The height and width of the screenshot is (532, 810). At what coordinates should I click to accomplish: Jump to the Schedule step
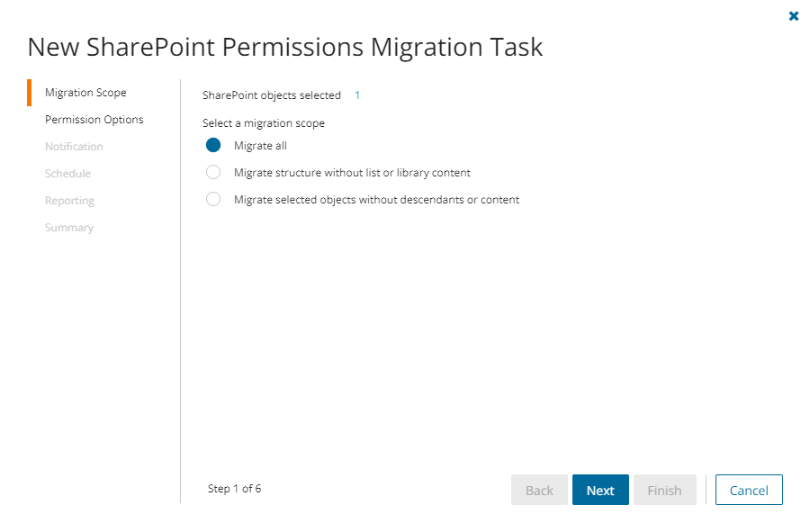coord(67,174)
